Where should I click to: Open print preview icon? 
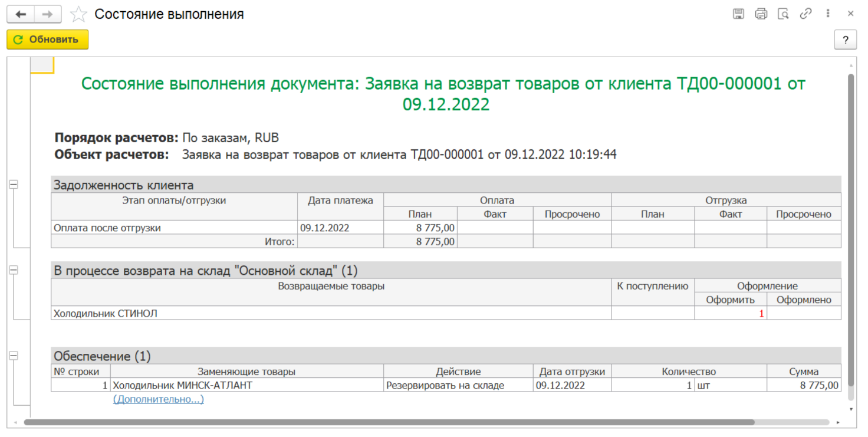click(783, 14)
